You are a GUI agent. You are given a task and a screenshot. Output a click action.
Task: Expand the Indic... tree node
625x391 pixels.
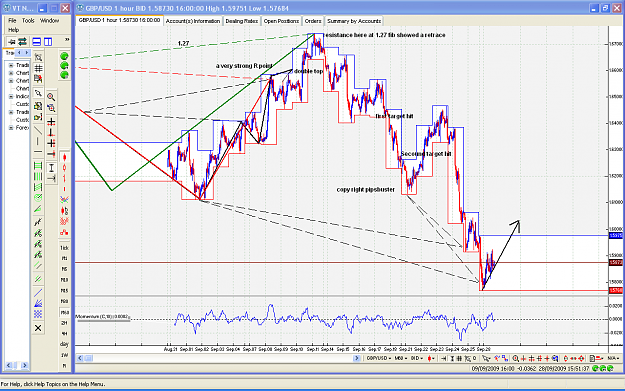11,96
